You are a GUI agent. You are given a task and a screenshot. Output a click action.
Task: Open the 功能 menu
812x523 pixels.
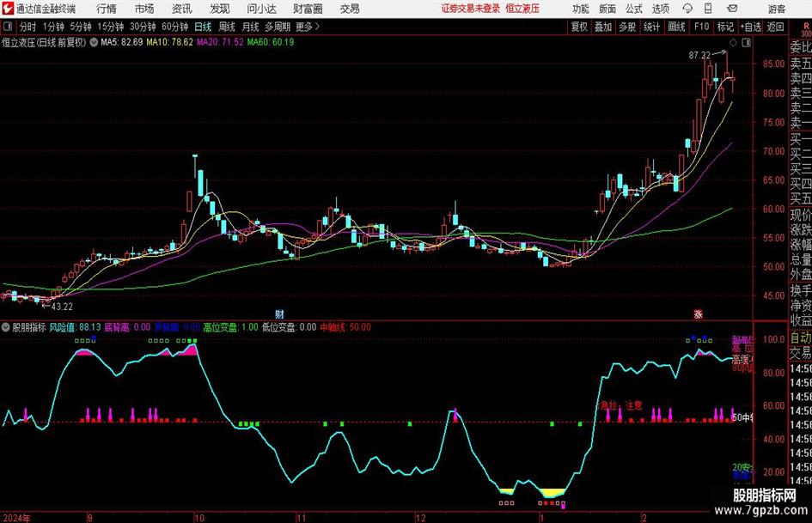[581, 9]
